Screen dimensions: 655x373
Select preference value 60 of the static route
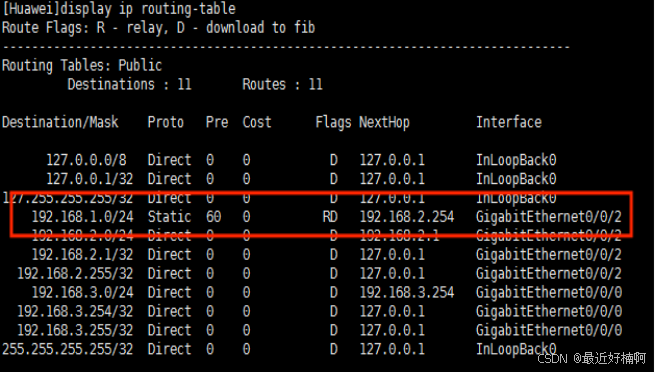click(x=213, y=217)
